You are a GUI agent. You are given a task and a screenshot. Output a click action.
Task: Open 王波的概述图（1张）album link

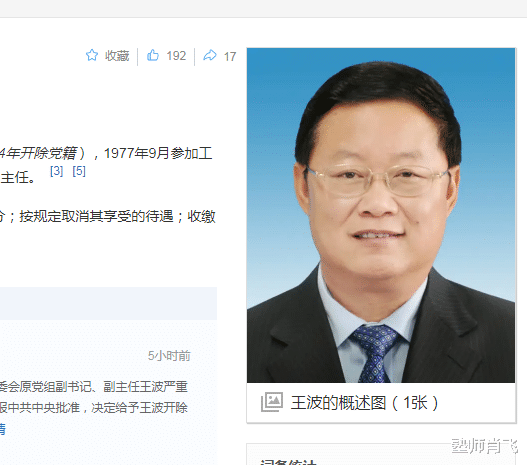tap(365, 403)
